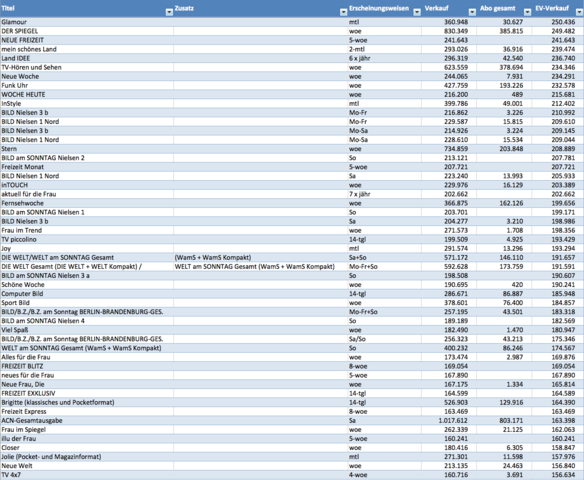Select the Frau im Spiegel cell

[x=87, y=430]
